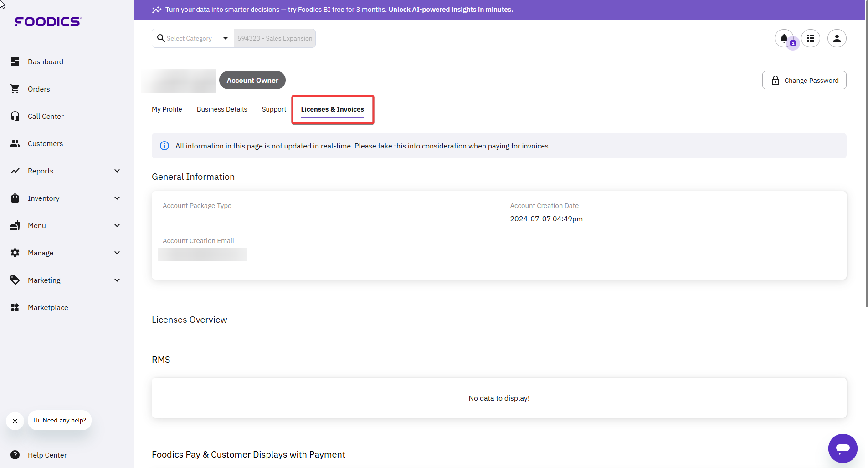Click the 'No data to display!' message
The width and height of the screenshot is (868, 468).
[499, 398]
